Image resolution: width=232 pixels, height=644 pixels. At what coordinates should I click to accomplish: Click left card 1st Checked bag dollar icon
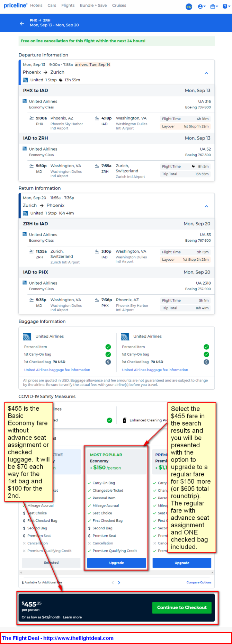[x=108, y=362]
